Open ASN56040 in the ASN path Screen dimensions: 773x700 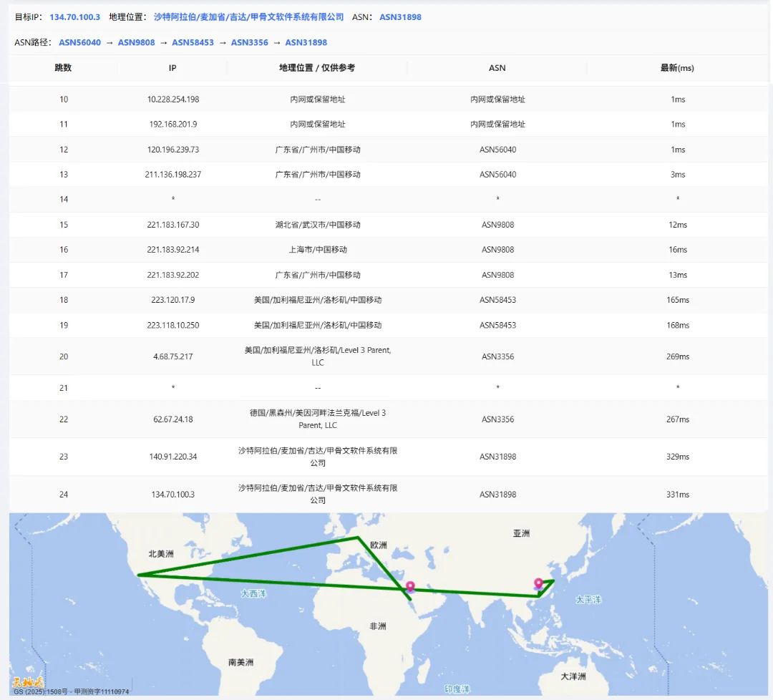pyautogui.click(x=79, y=42)
